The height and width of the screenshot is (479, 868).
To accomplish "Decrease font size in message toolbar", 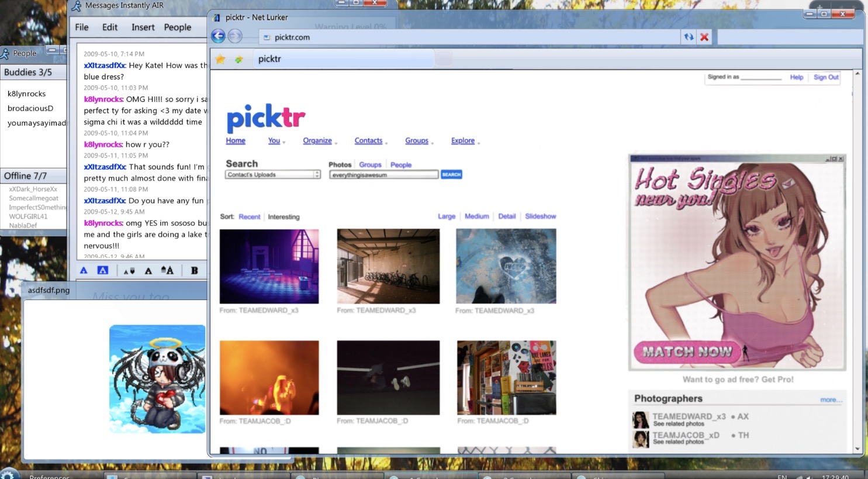I will click(129, 271).
